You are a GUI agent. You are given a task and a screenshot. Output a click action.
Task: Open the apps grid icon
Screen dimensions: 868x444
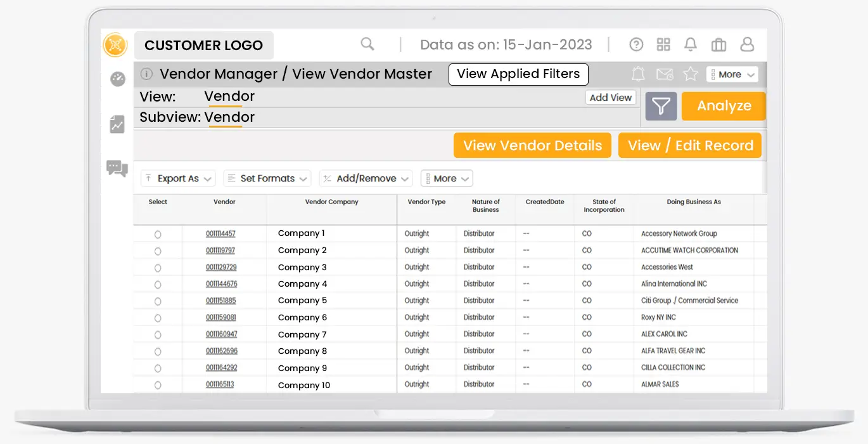pos(663,44)
